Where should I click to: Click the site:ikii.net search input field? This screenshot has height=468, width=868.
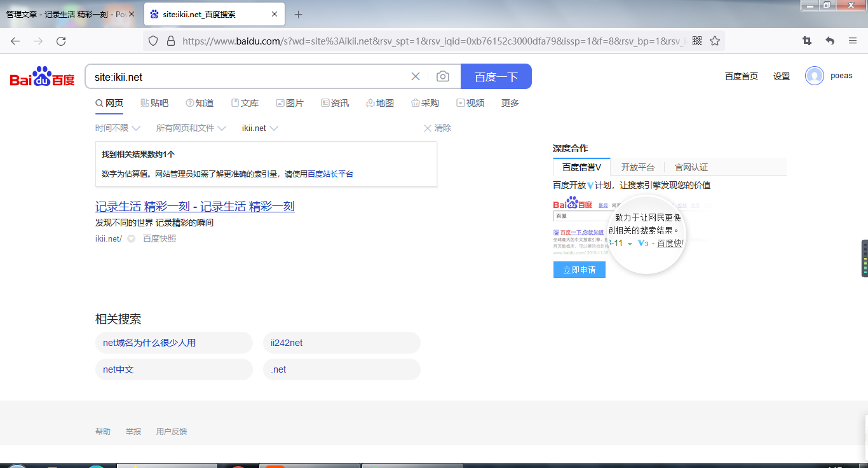[248, 77]
